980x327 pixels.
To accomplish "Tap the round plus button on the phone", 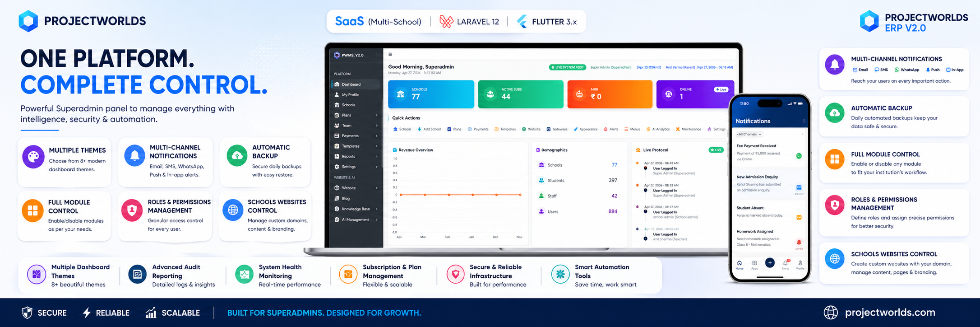I will coord(770,263).
